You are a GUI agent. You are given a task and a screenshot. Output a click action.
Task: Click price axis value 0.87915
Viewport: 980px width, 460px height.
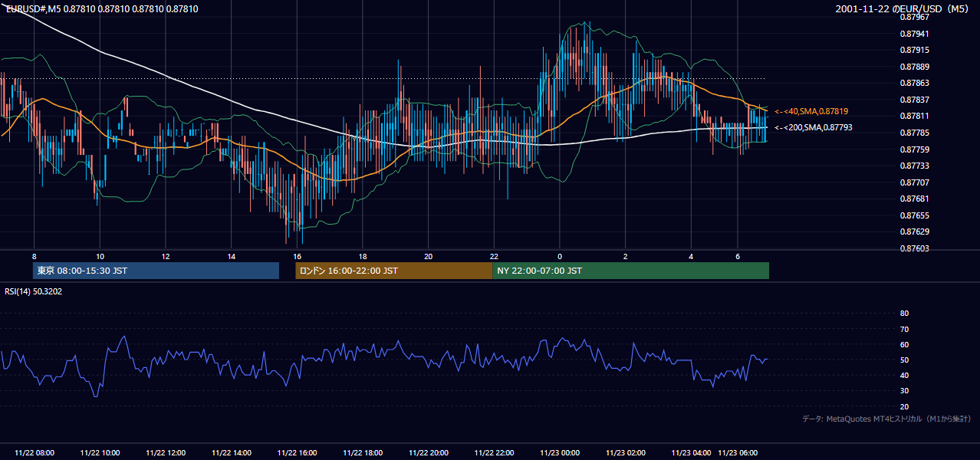click(x=913, y=50)
